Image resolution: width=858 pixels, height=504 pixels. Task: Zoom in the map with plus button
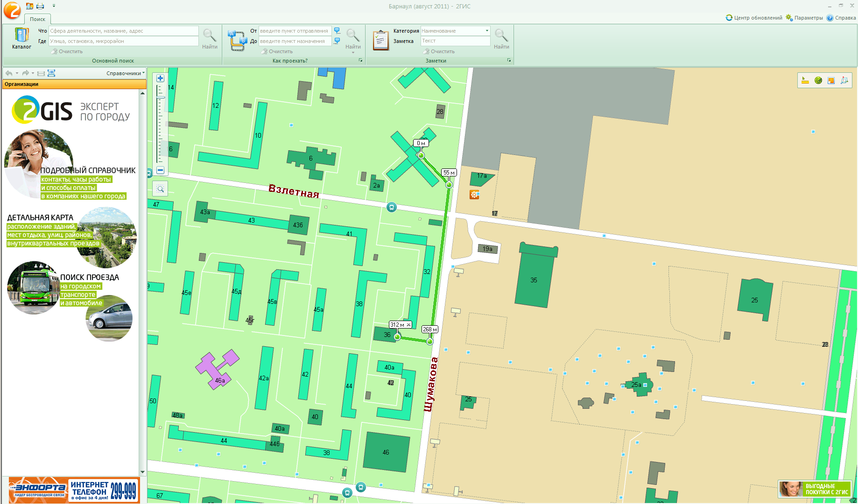pyautogui.click(x=160, y=78)
